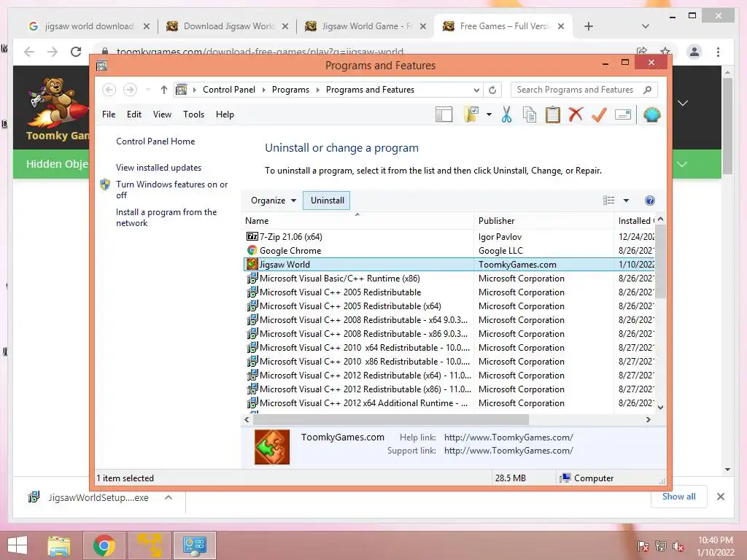Click the blue Help question mark icon

(650, 201)
